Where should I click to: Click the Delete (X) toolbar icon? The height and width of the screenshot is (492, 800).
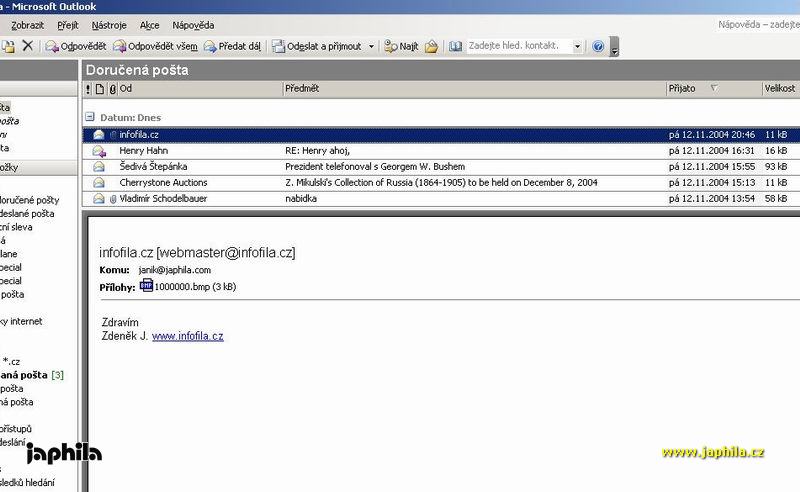[x=28, y=46]
